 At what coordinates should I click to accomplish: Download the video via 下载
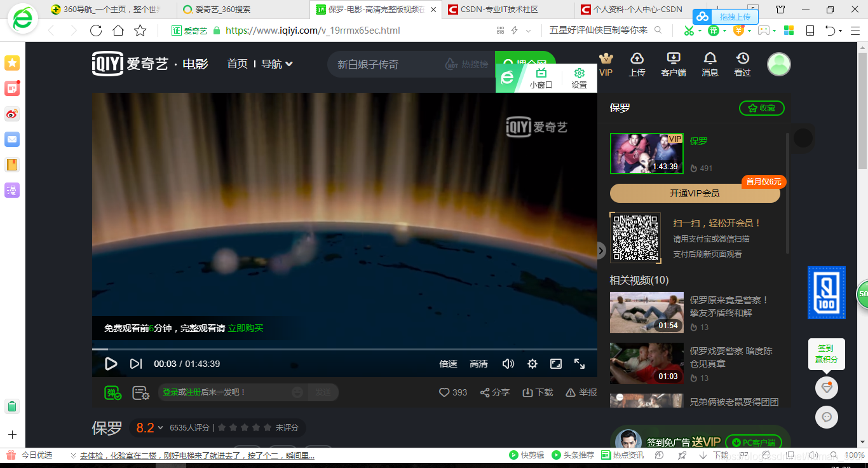tap(538, 392)
